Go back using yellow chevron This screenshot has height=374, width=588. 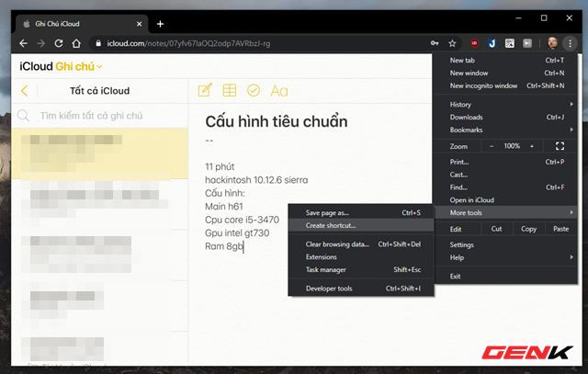click(x=25, y=90)
